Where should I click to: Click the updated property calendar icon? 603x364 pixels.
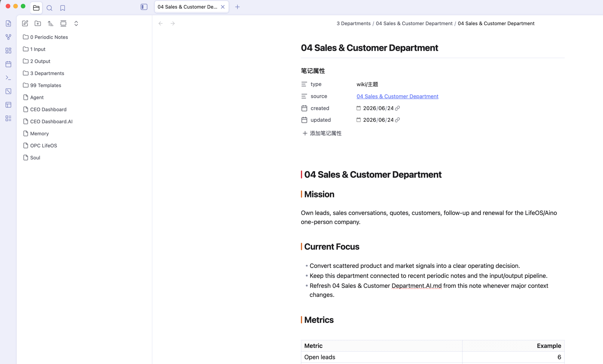point(304,120)
